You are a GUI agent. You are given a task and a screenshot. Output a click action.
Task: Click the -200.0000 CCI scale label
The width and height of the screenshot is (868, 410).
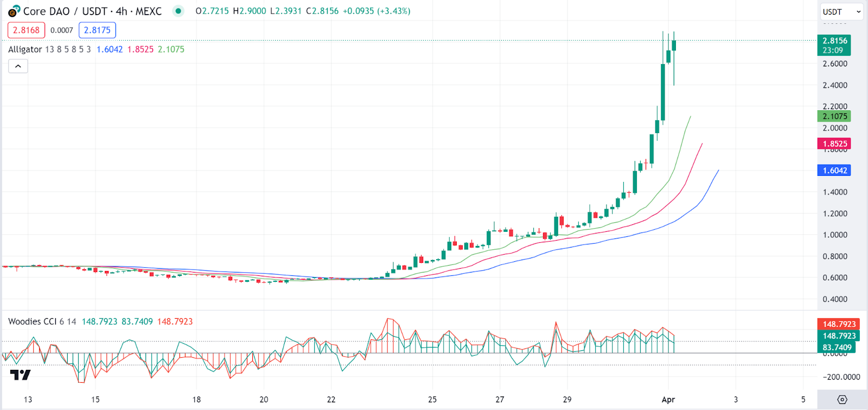841,377
